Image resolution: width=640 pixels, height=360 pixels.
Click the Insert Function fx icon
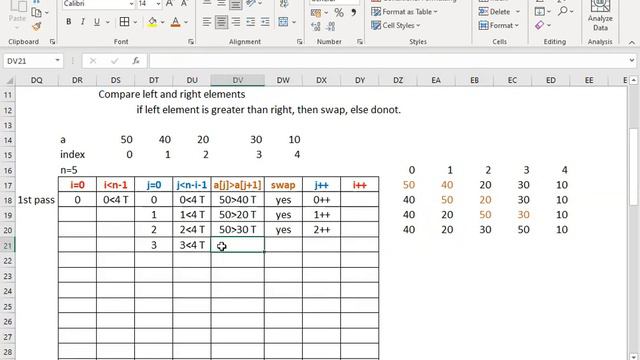pos(136,61)
